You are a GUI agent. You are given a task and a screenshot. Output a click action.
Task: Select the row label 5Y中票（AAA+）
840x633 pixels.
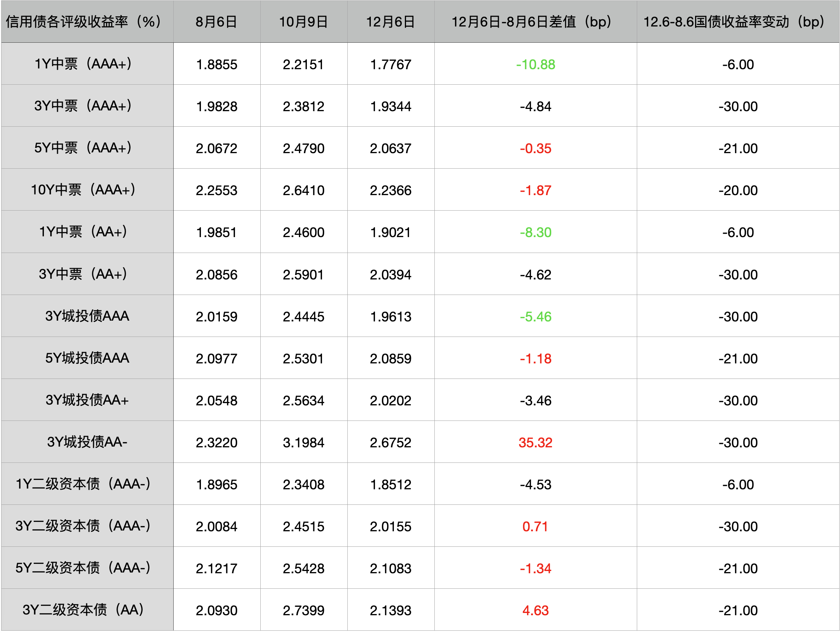tap(87, 148)
